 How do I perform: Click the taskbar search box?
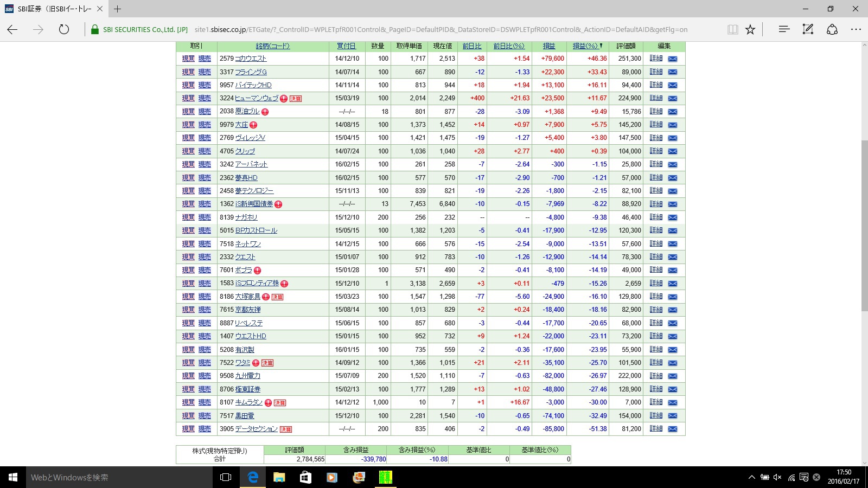pos(119,477)
